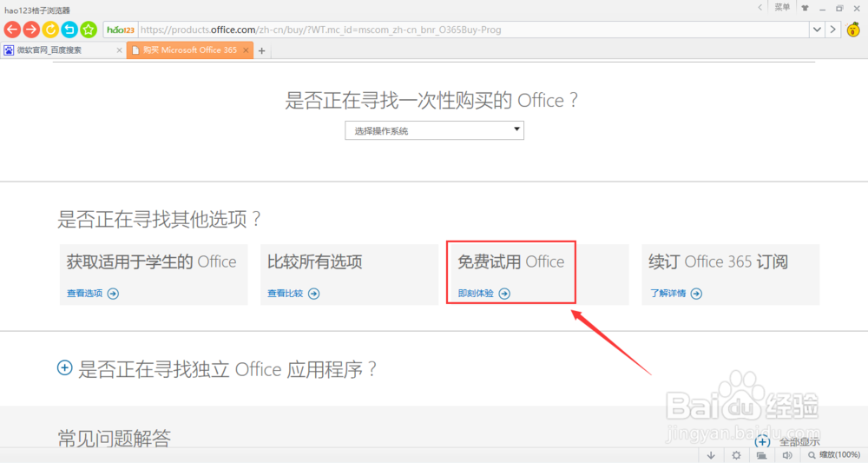Click the 查看选项 link
Screen dimensions: 868x463
click(x=85, y=294)
